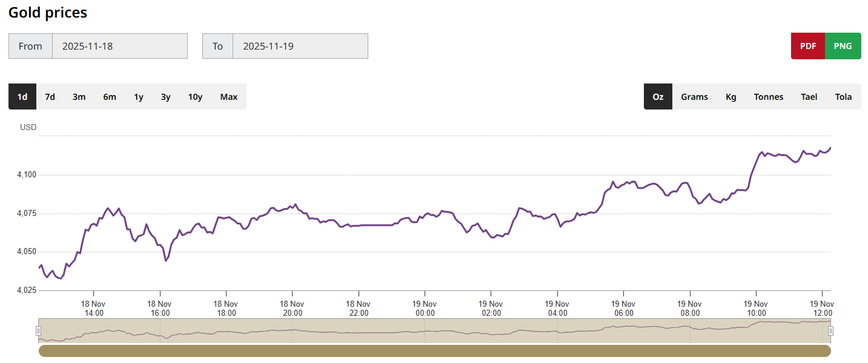Click the To date input field
Screen dimensions: 868x363
tap(300, 46)
